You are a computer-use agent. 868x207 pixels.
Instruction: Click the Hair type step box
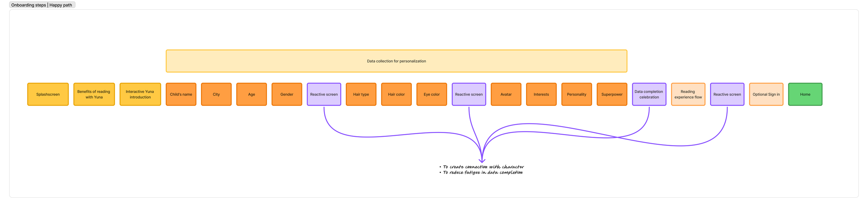361,94
